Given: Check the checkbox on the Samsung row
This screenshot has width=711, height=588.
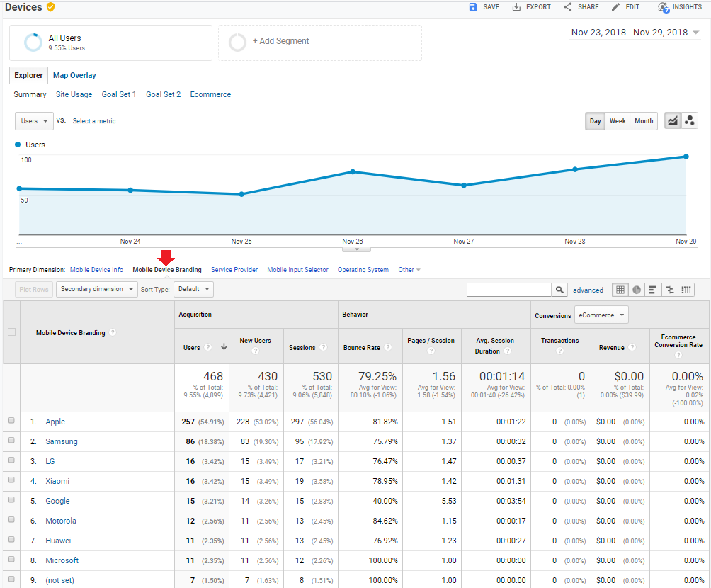Looking at the screenshot, I should click(x=11, y=441).
